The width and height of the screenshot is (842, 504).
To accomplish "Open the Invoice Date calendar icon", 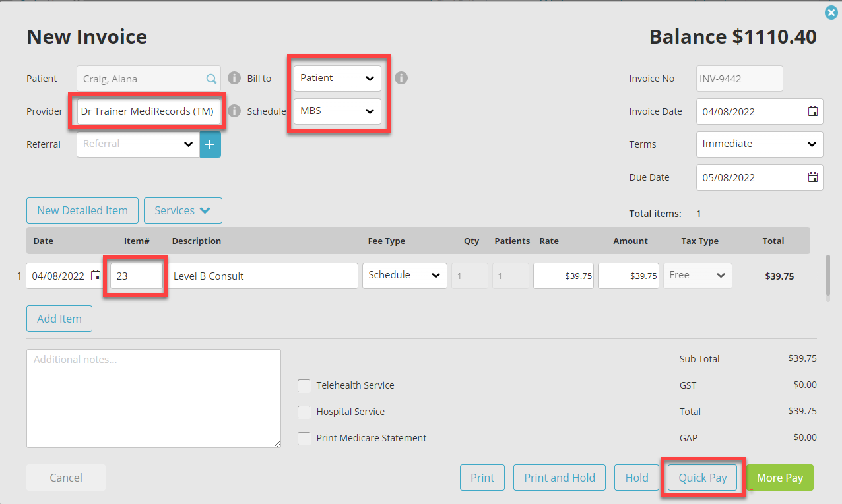I will (813, 111).
